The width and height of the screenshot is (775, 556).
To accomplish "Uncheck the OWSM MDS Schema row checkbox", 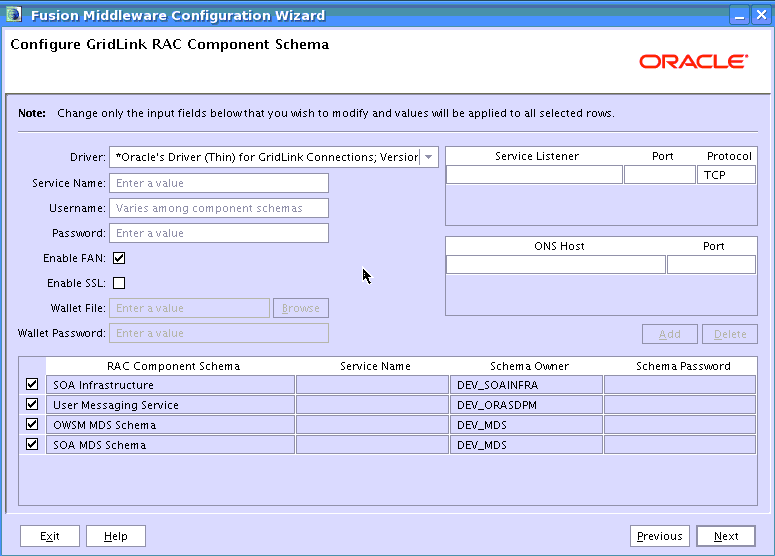I will click(x=32, y=425).
